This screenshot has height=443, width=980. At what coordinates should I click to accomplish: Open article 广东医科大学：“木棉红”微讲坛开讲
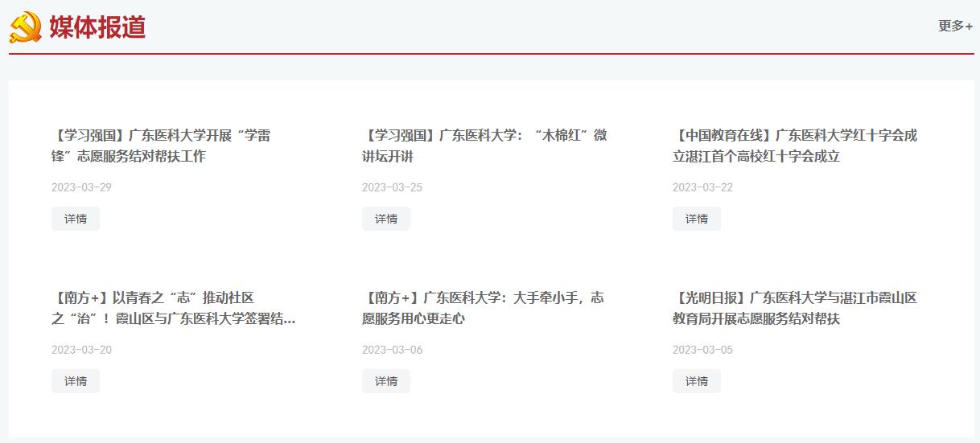tap(484, 146)
